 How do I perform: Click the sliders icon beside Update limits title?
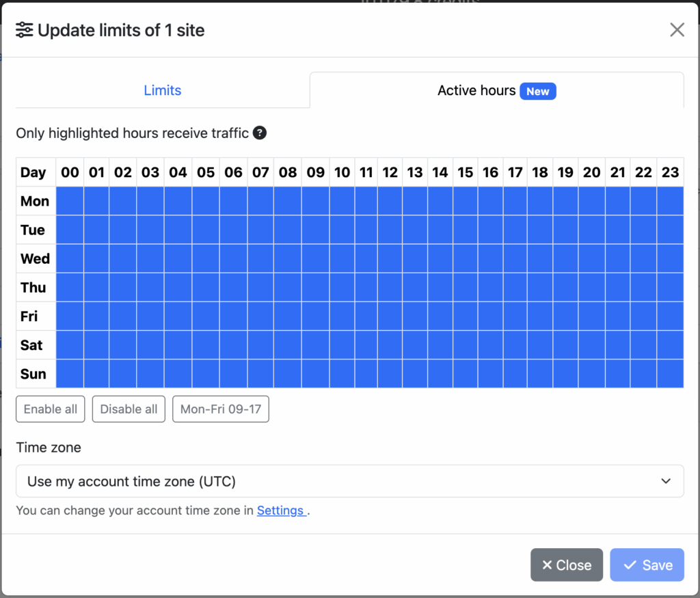click(24, 30)
